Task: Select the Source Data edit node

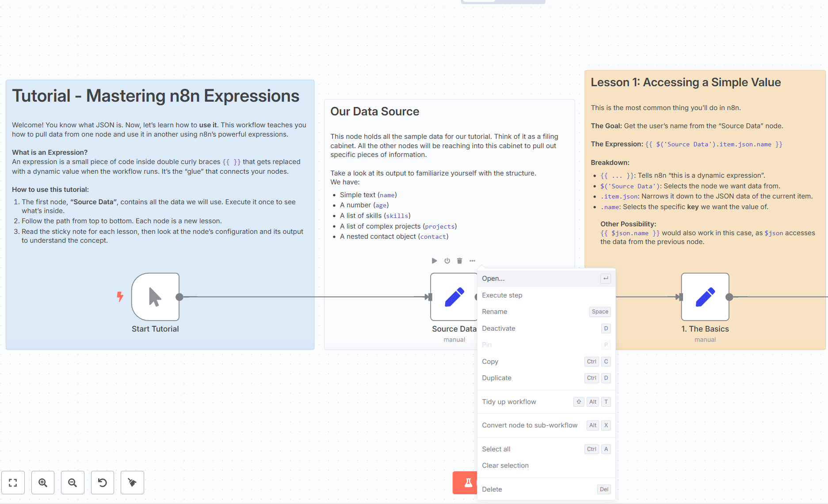Action: [454, 297]
